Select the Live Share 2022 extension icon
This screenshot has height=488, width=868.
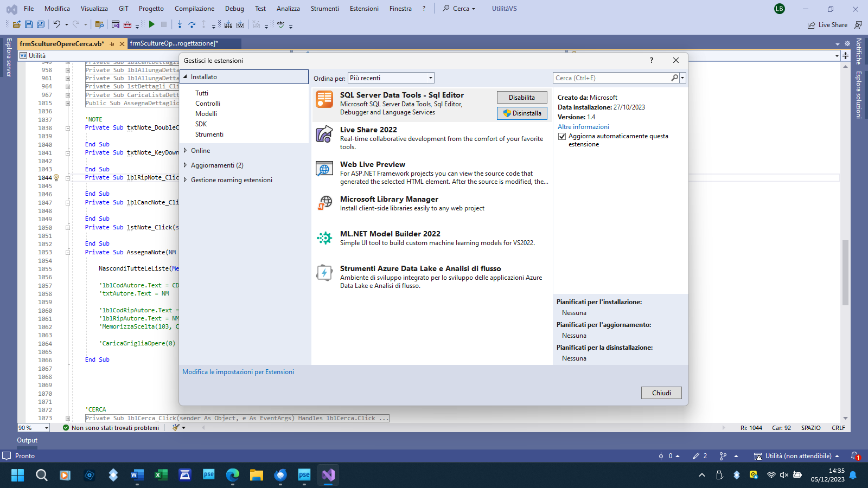pyautogui.click(x=324, y=134)
